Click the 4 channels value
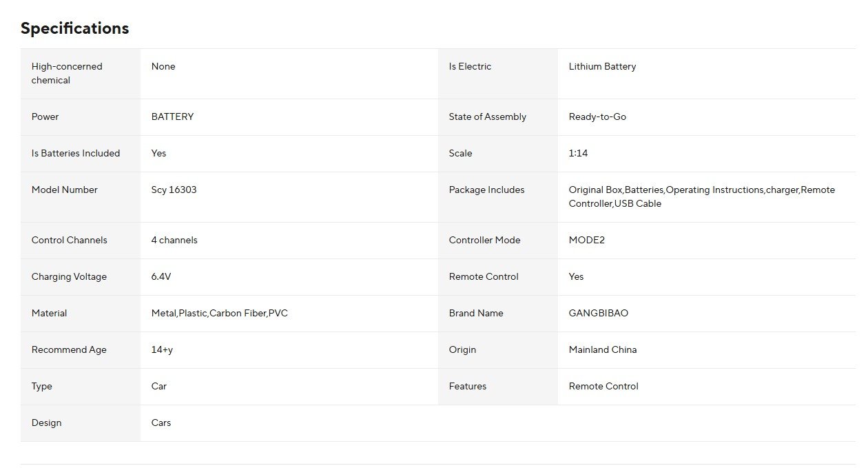This screenshot has width=868, height=468. pyautogui.click(x=174, y=240)
